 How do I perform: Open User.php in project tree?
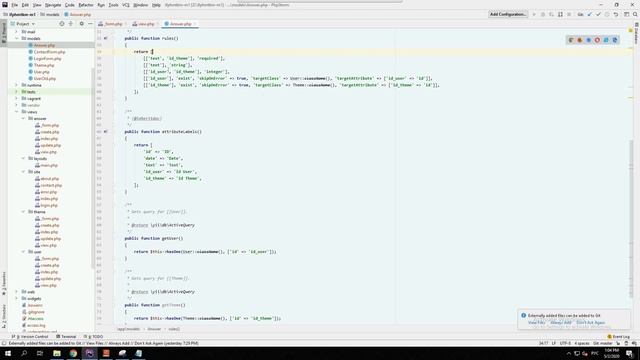tap(41, 72)
